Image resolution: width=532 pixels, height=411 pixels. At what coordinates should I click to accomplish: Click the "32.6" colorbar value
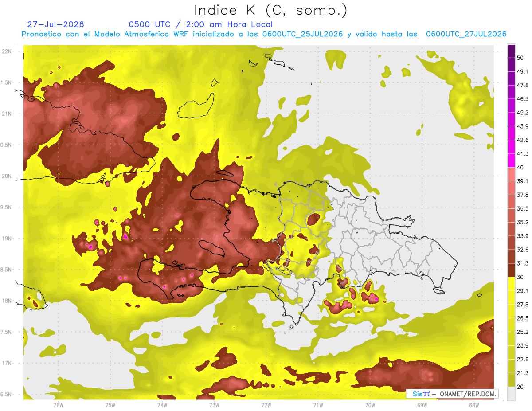pos(523,250)
